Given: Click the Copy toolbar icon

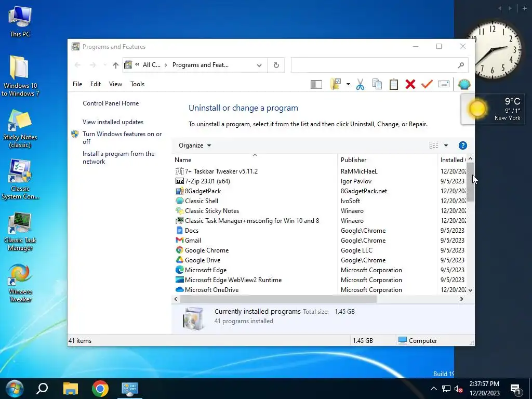Looking at the screenshot, I should click(x=377, y=84).
